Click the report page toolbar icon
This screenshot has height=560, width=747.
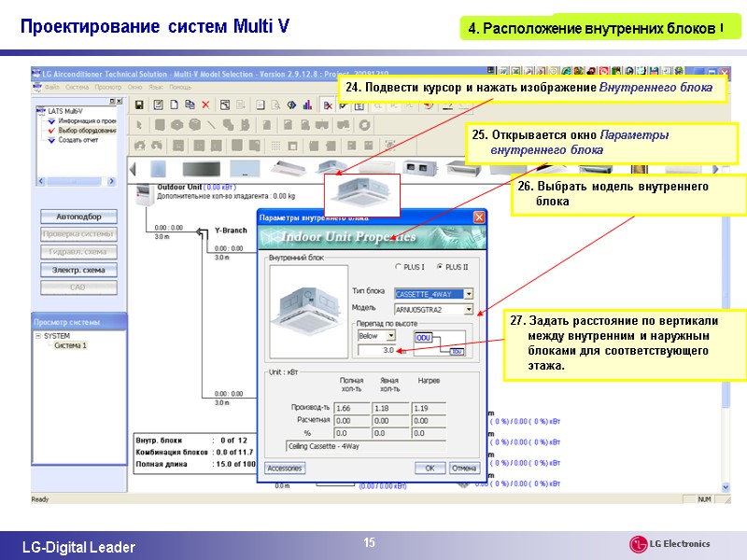point(261,105)
